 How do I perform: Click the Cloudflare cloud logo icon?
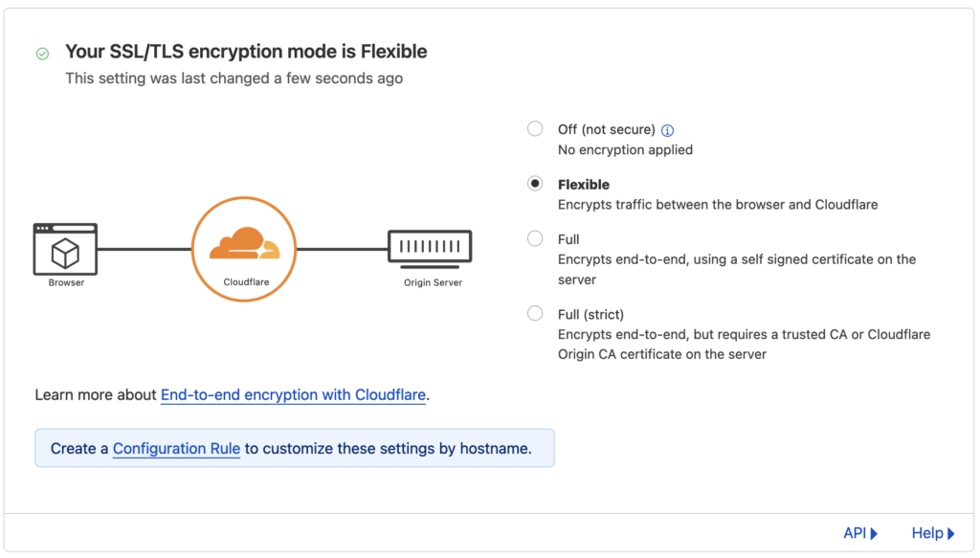[x=244, y=244]
